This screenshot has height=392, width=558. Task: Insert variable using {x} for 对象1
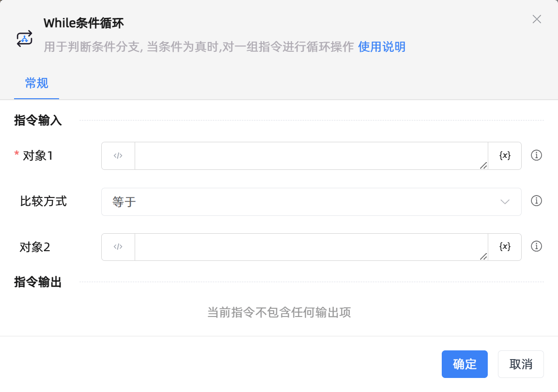(x=505, y=156)
